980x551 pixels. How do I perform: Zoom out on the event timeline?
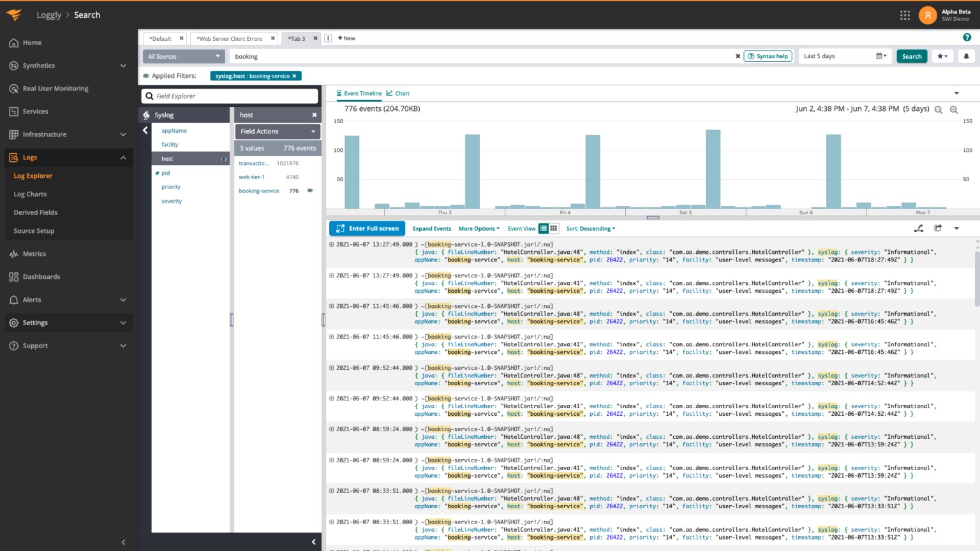tap(937, 109)
